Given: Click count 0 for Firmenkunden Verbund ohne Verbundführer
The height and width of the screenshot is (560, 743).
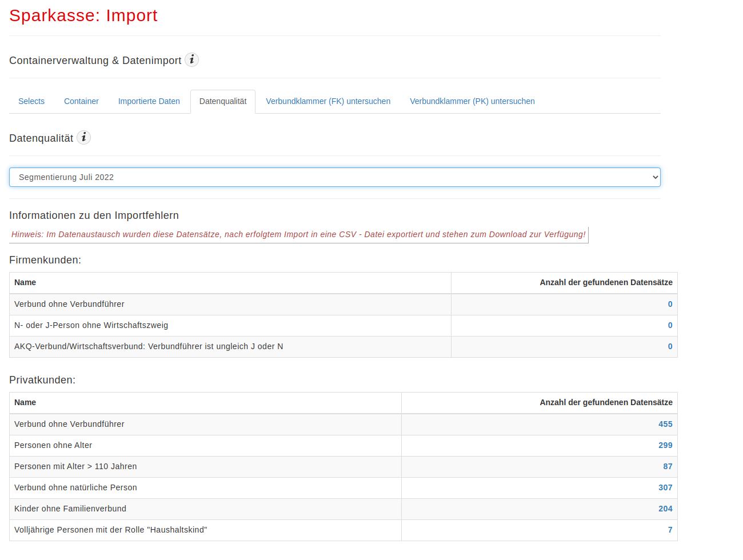Looking at the screenshot, I should pyautogui.click(x=670, y=304).
